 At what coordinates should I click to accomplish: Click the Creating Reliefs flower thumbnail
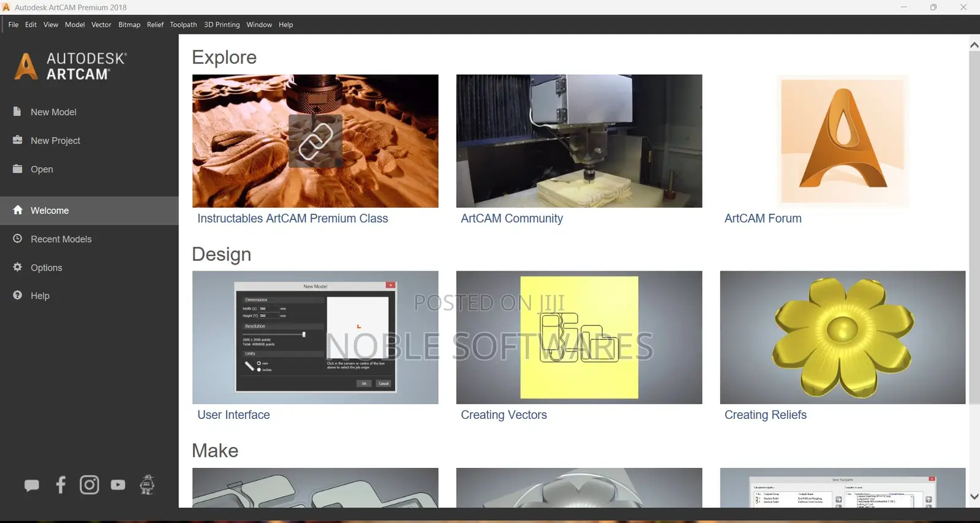click(843, 337)
